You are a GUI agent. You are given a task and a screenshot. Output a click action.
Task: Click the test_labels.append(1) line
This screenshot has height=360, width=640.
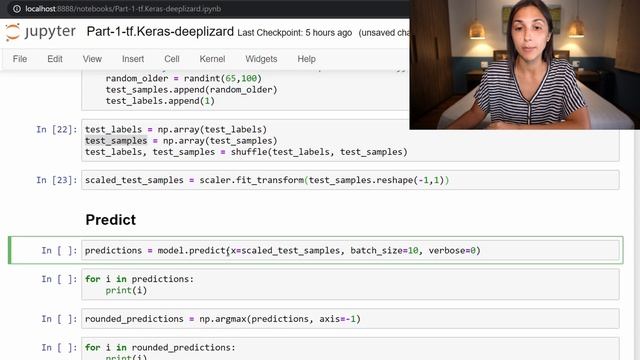[160, 101]
